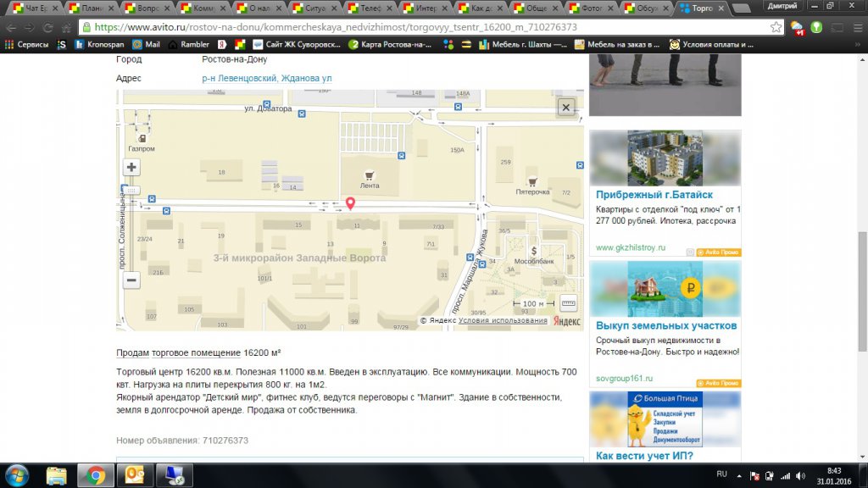This screenshot has height=488, width=868.
Task: Open the Условия оплаты и ... bookmark
Action: click(712, 44)
